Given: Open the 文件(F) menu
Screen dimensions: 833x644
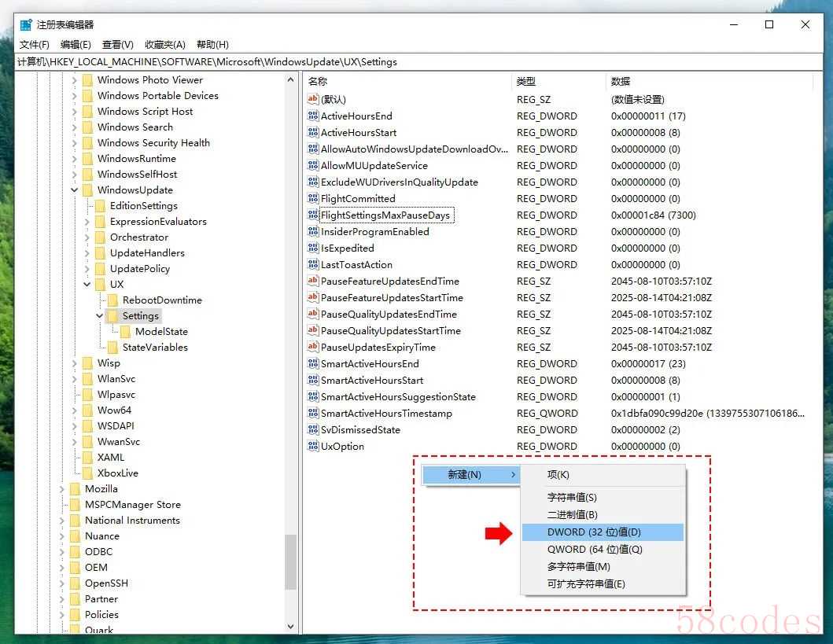Looking at the screenshot, I should point(35,45).
